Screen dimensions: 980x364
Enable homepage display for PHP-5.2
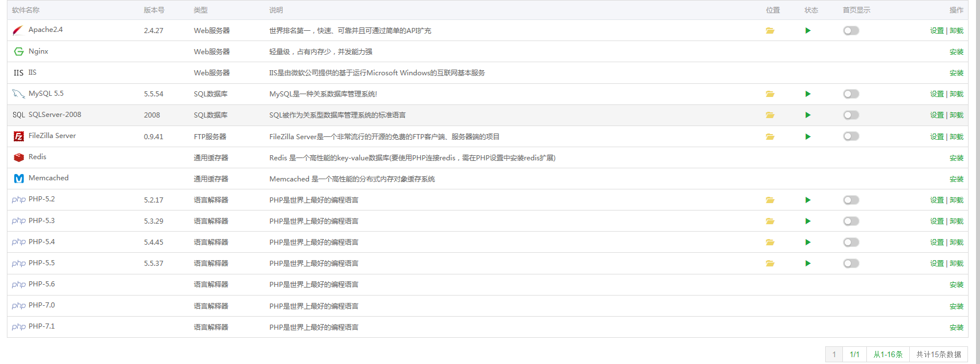click(x=851, y=200)
